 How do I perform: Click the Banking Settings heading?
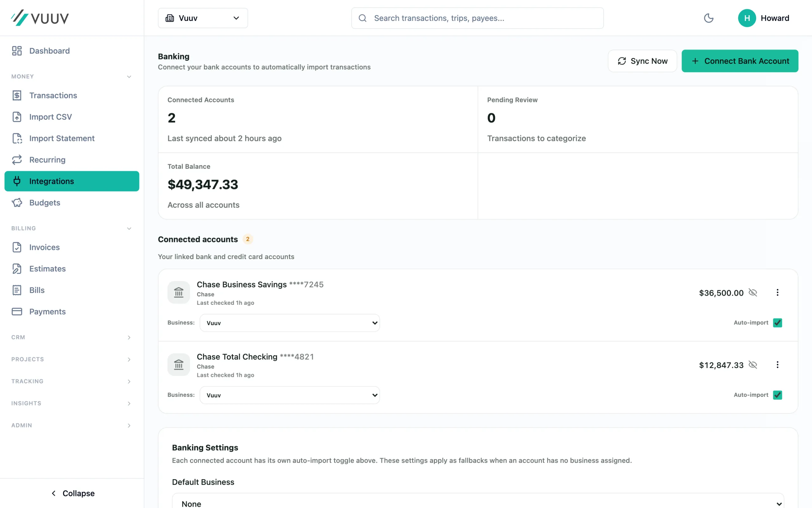tap(205, 448)
